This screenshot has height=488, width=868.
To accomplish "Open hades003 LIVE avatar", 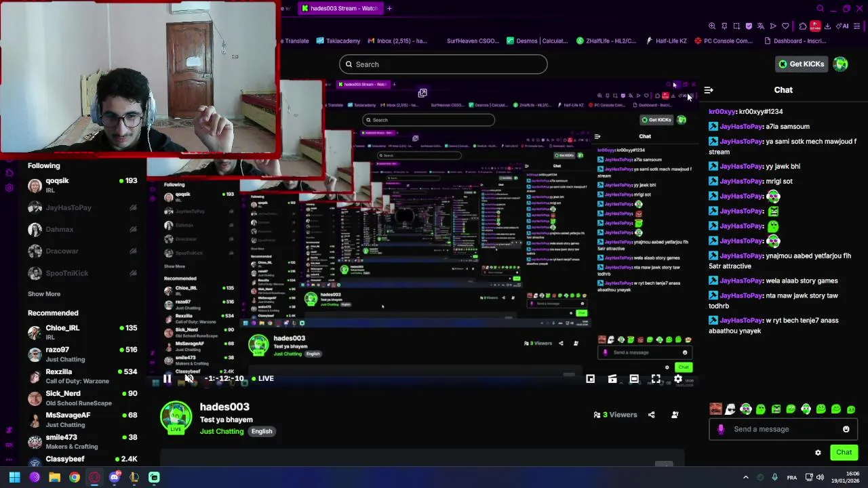I will pos(176,418).
